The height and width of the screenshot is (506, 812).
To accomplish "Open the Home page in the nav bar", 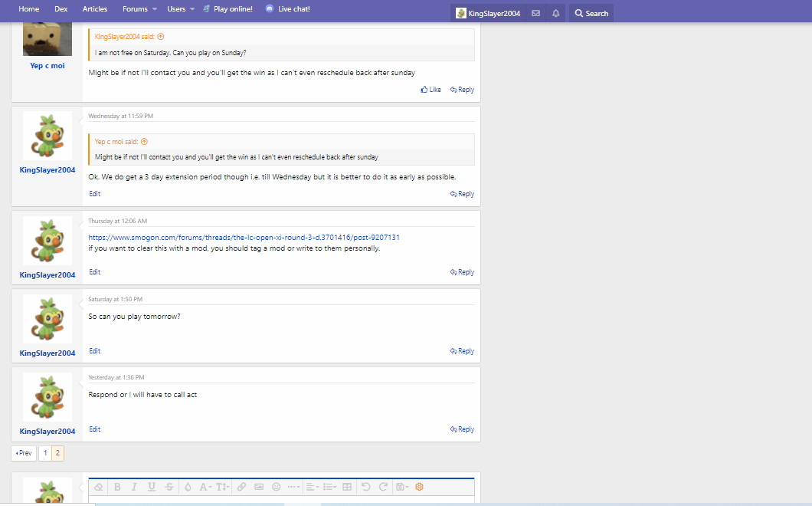I will click(29, 8).
